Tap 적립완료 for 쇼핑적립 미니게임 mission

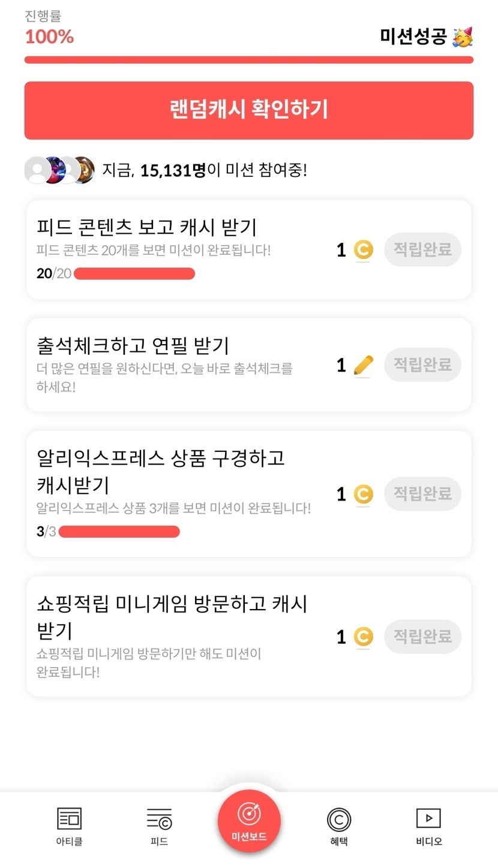click(422, 636)
